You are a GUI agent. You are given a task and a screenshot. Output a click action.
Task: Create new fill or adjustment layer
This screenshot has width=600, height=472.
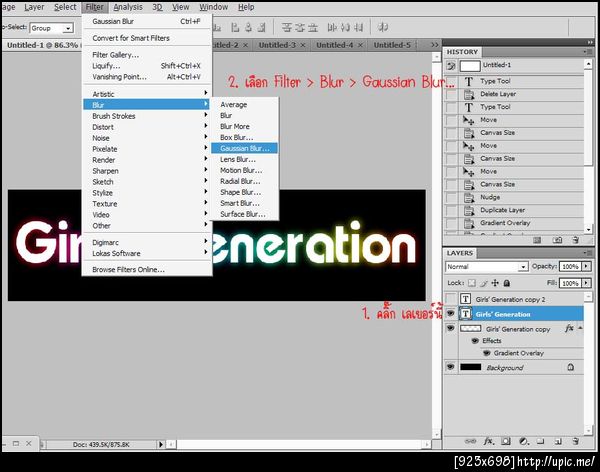point(523,441)
